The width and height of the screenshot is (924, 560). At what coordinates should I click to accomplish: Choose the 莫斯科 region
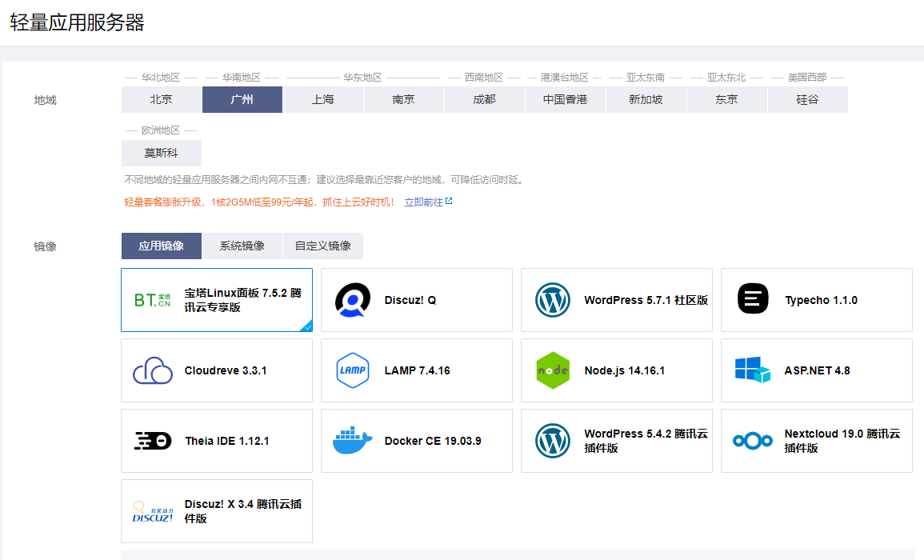[162, 153]
